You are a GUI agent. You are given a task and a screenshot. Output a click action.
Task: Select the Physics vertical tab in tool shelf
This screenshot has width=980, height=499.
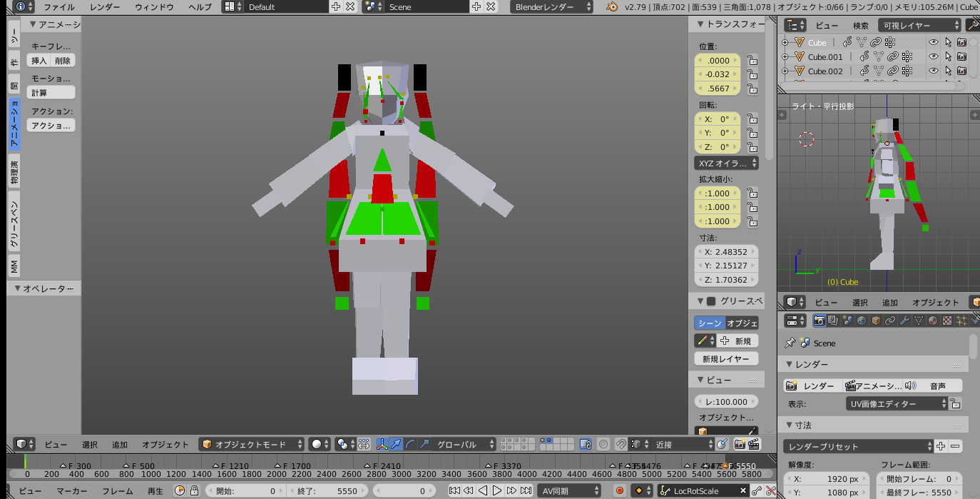[x=14, y=170]
